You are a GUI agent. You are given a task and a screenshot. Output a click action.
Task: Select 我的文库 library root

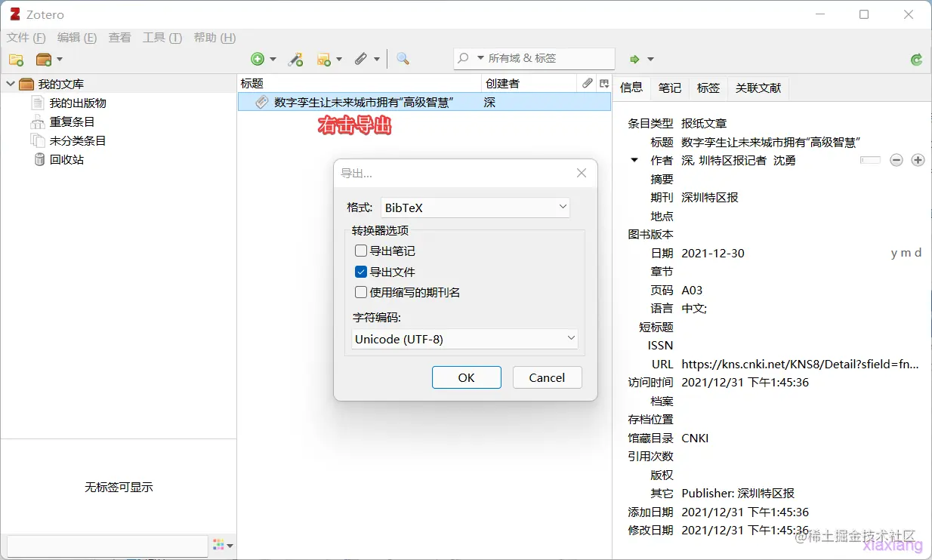click(61, 84)
